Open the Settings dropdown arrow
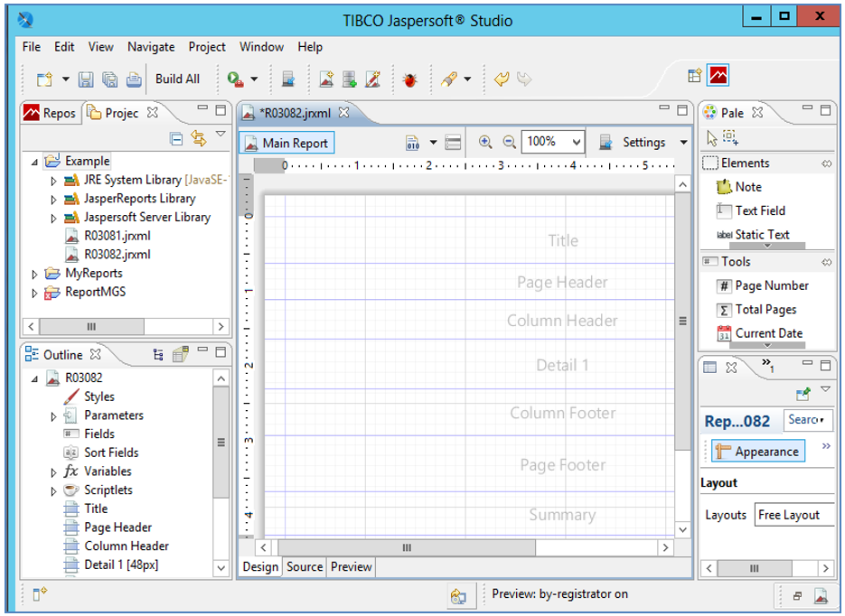The width and height of the screenshot is (845, 616). pyautogui.click(x=684, y=143)
